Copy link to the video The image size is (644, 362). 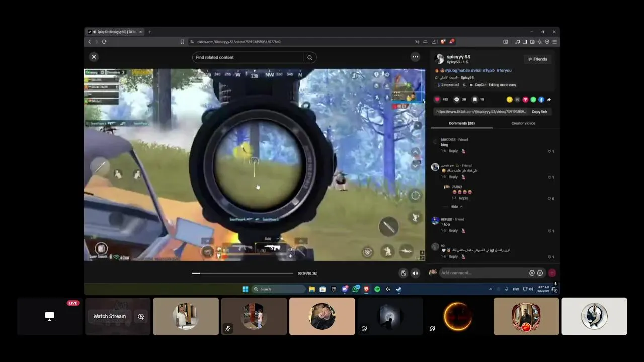(539, 112)
